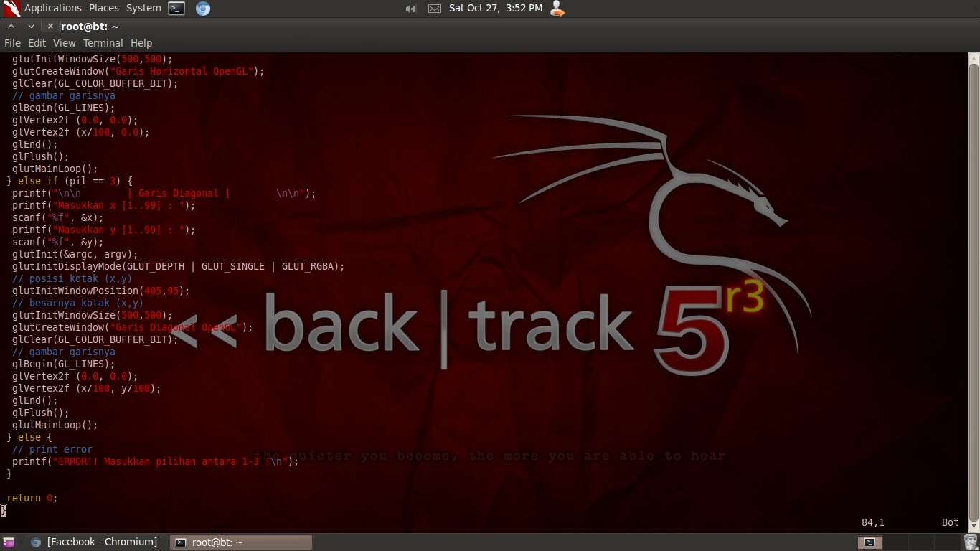The height and width of the screenshot is (551, 980).
Task: Click the glutCreateWindow("Garis Horizontal OpenGL") line
Action: 138,72
